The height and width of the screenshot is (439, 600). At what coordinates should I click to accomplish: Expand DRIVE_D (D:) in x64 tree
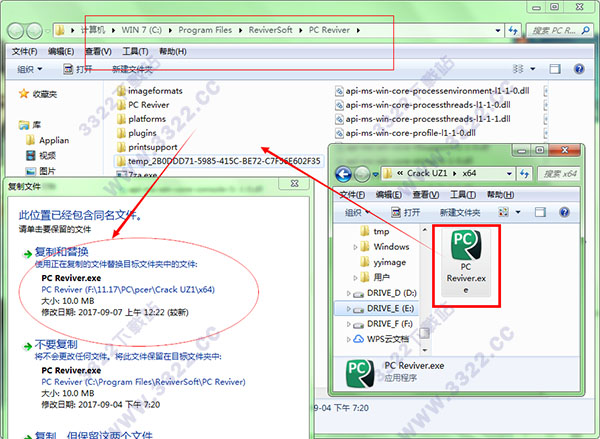[x=348, y=294]
